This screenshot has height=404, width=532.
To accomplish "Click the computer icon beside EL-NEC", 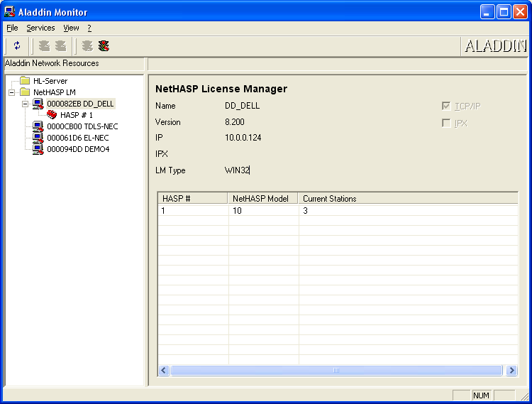I will click(38, 138).
